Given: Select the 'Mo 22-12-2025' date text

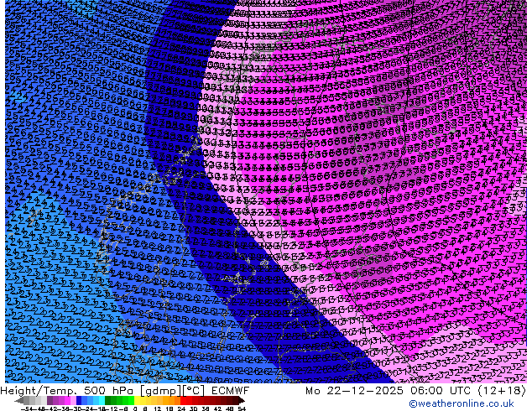Looking at the screenshot, I should (x=354, y=391).
